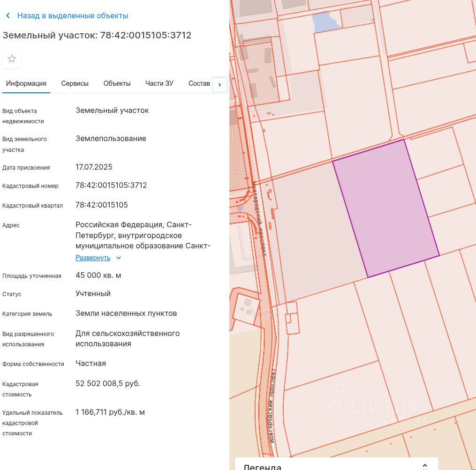
Task: Click the cadastral number value 78:42:0015105:3712
Action: pos(111,186)
